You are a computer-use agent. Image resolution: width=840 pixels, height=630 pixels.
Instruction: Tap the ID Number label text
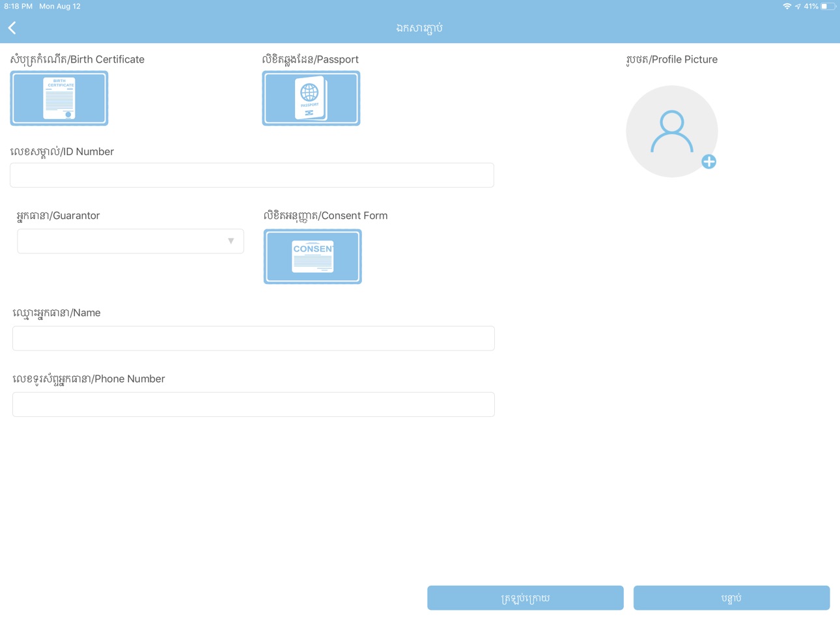click(62, 152)
